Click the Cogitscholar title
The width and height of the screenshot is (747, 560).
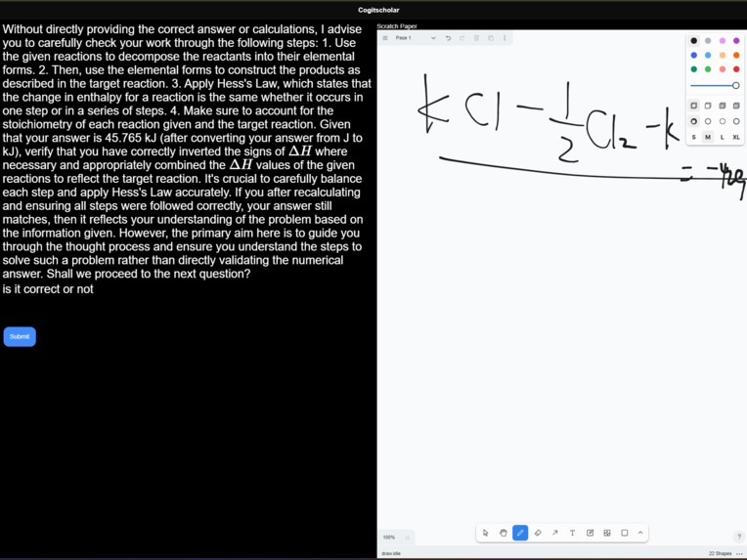point(378,10)
